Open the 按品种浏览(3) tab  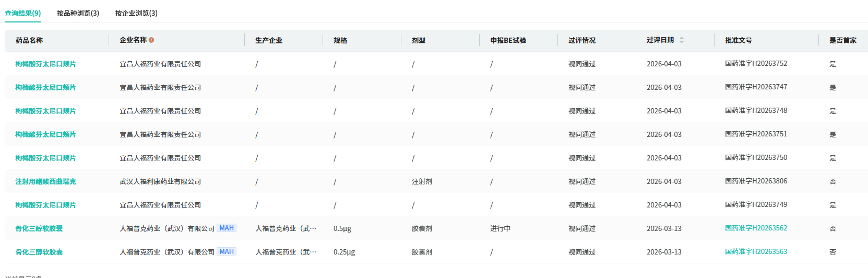pyautogui.click(x=78, y=13)
